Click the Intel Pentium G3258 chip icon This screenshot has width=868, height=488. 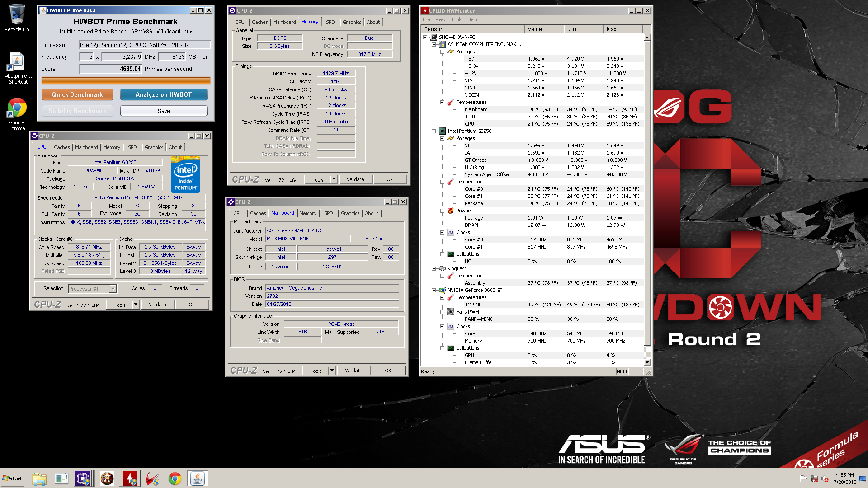point(442,131)
